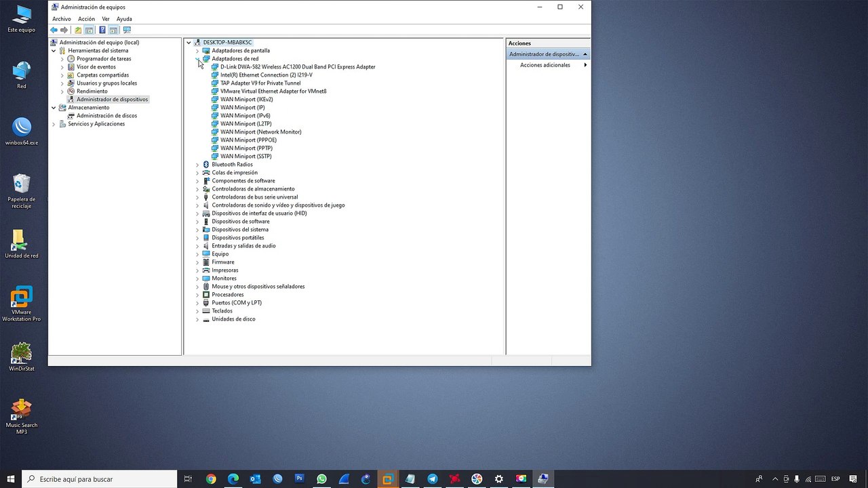Select TAP Adapter V9 for Private Tunnel
The image size is (868, 488).
pyautogui.click(x=260, y=83)
